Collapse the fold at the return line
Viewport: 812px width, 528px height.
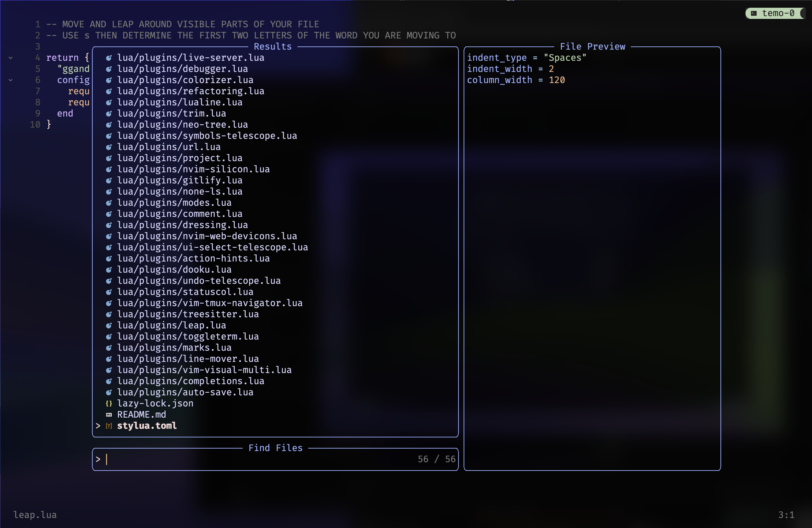[10, 58]
